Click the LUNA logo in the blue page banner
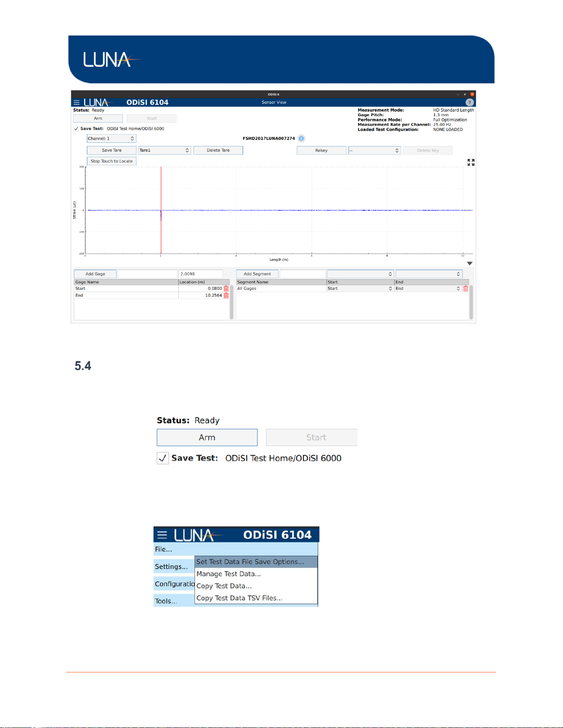The image size is (563, 728). point(112,60)
